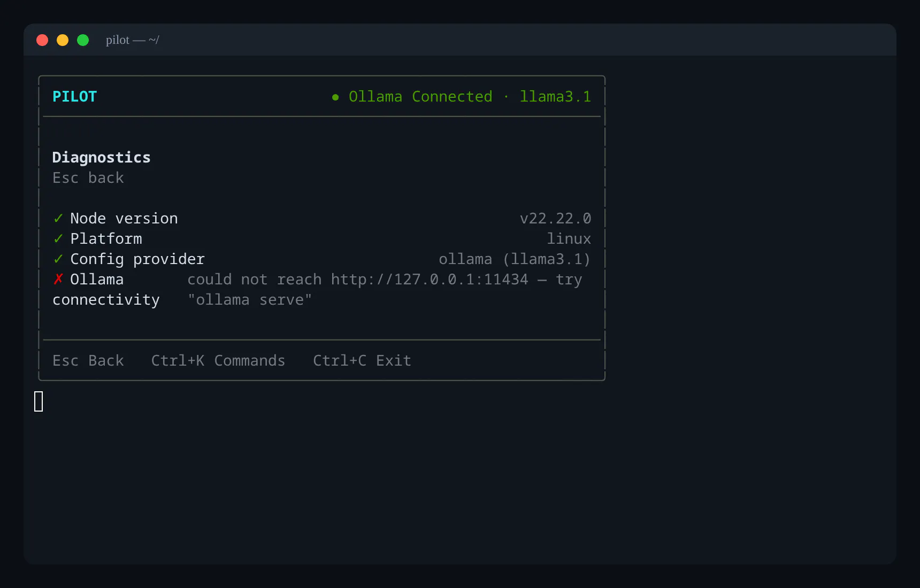
Task: Click the green checkmark beside Config provider
Action: [x=58, y=259]
